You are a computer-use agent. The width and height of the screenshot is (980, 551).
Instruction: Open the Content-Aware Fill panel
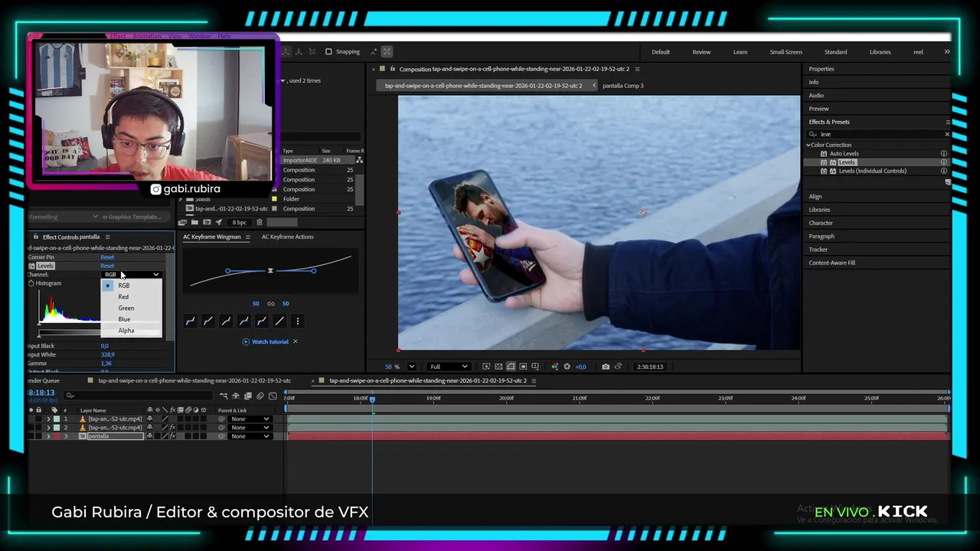[x=832, y=262]
